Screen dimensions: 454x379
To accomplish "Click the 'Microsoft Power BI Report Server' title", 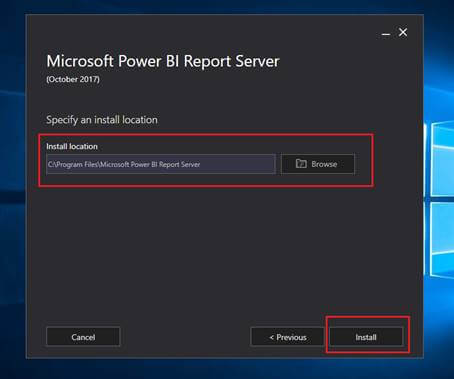I will coord(163,61).
